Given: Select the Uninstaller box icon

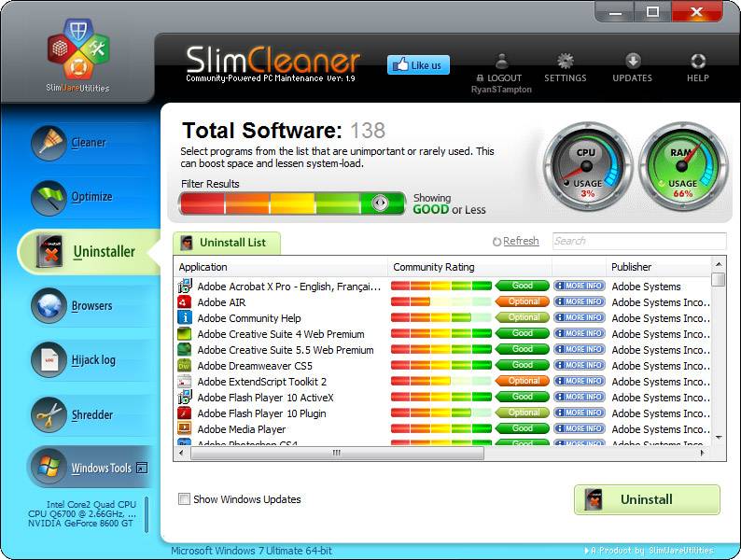Looking at the screenshot, I should (x=49, y=252).
